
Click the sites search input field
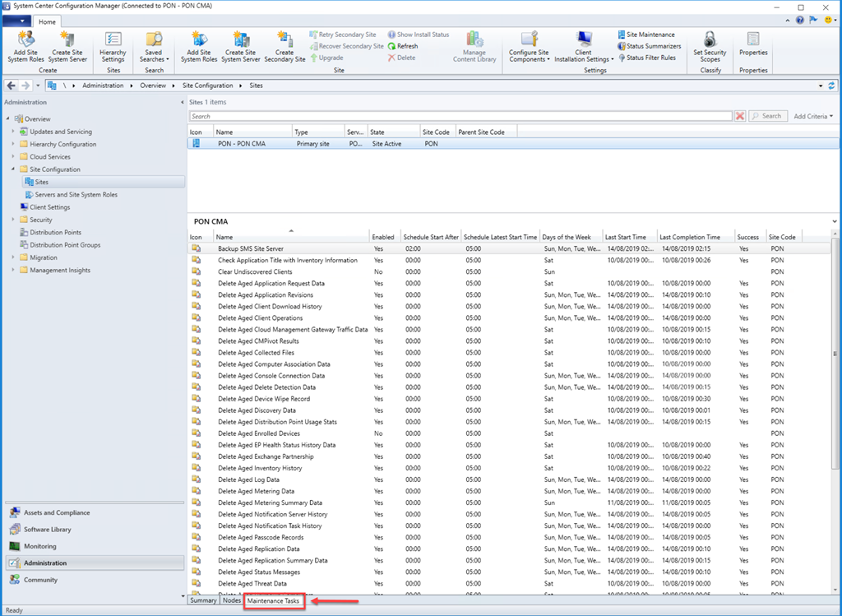point(460,117)
